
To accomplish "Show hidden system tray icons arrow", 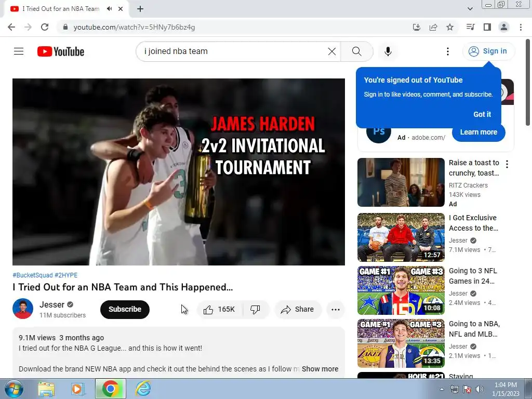I will tap(442, 389).
